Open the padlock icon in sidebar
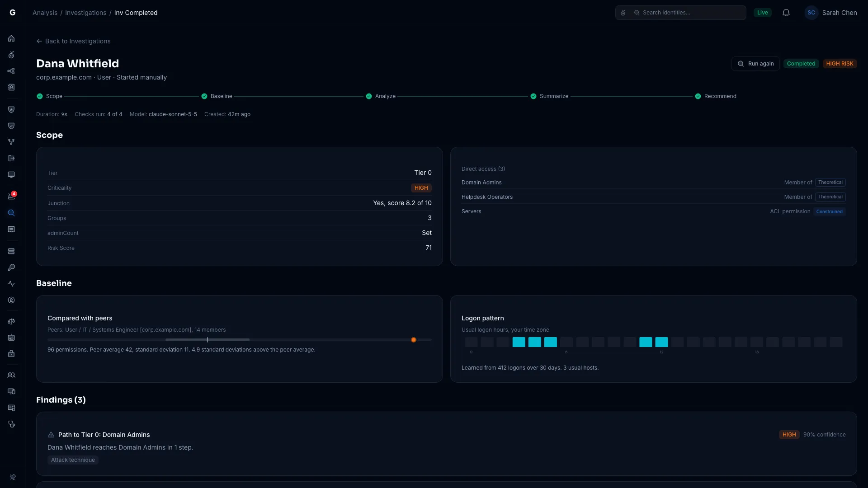 pos(11,354)
